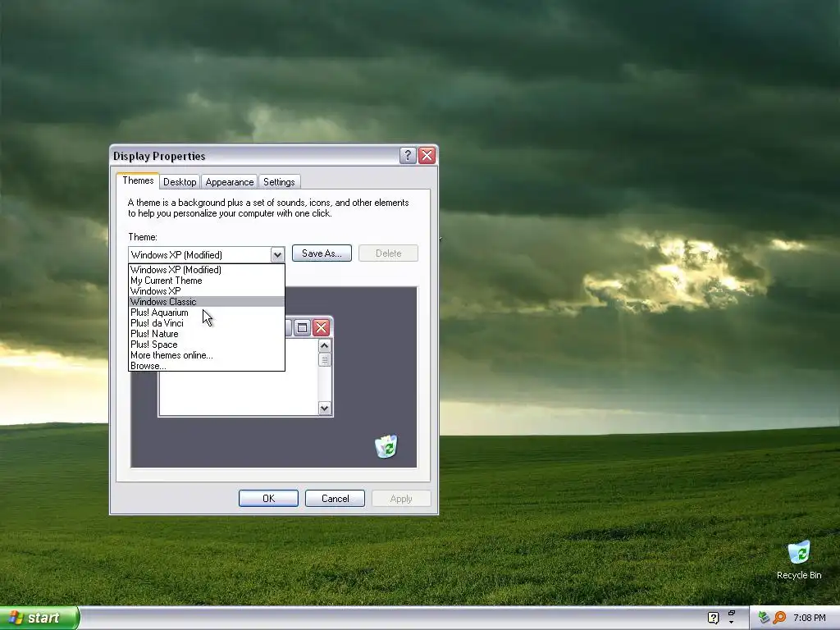Close the Display Properties dialog
This screenshot has width=840, height=630.
click(427, 155)
